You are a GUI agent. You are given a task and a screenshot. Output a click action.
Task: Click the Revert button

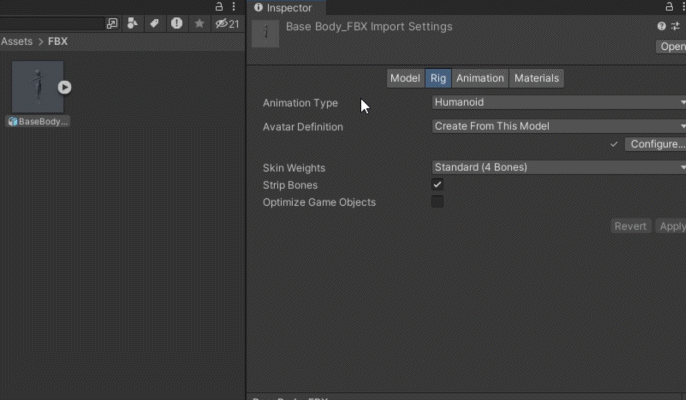click(630, 226)
